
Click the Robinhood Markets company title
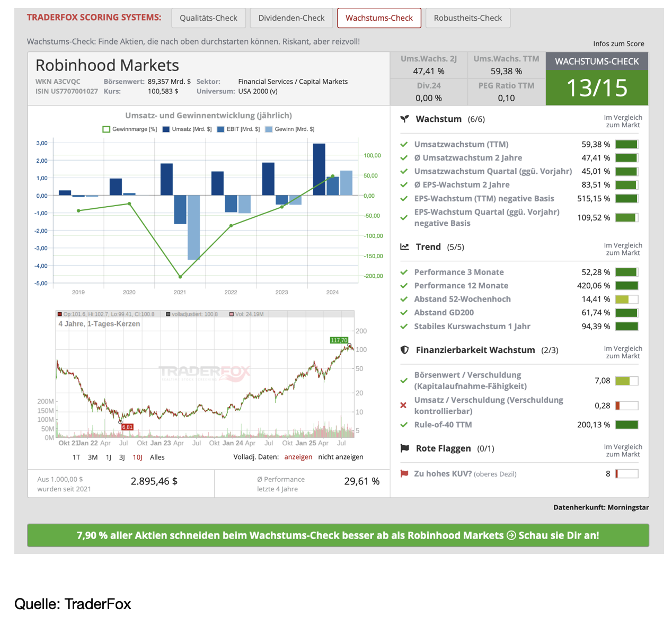pyautogui.click(x=107, y=65)
